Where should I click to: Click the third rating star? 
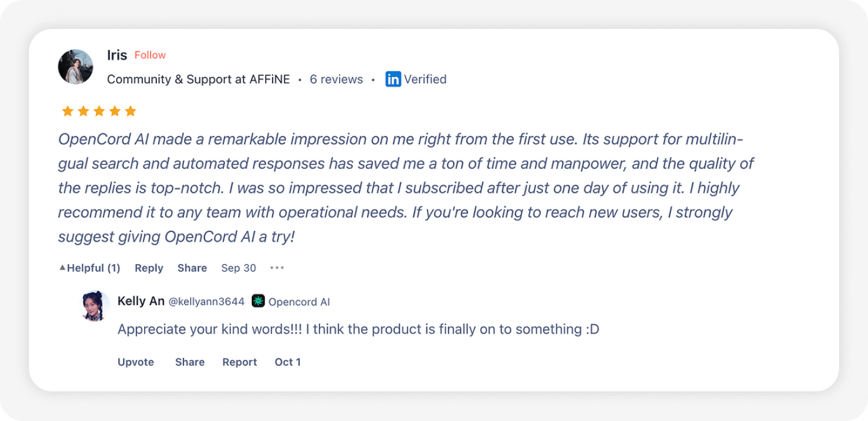pyautogui.click(x=99, y=110)
